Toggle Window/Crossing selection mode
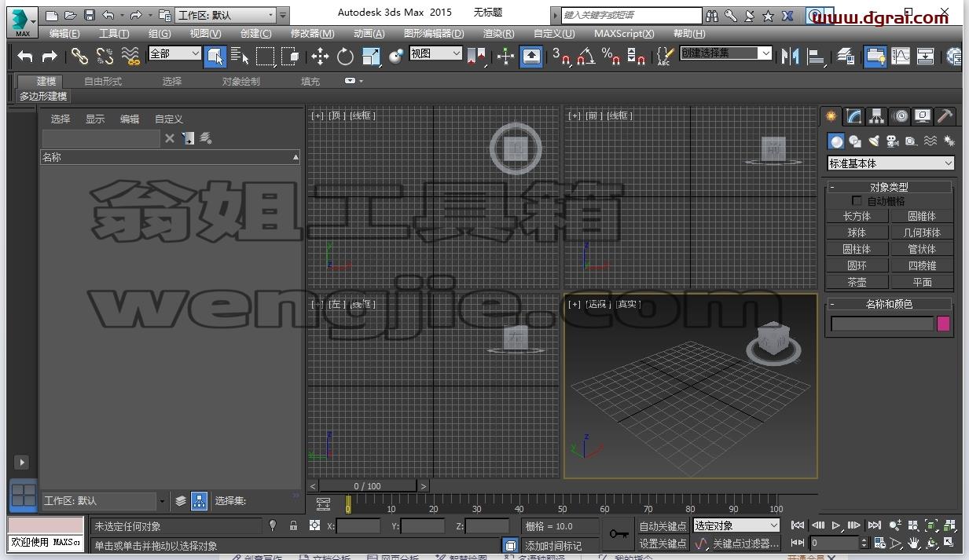The image size is (969, 560). [x=290, y=56]
